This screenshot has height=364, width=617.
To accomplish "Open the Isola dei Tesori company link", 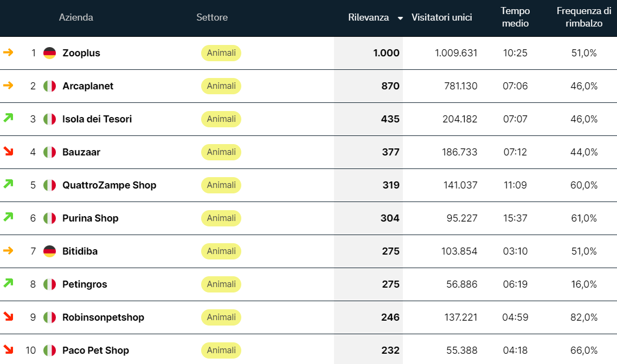I will click(97, 119).
